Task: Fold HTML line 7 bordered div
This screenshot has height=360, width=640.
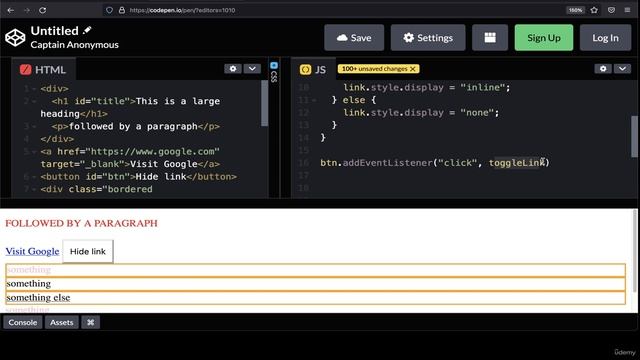Action: click(x=34, y=189)
